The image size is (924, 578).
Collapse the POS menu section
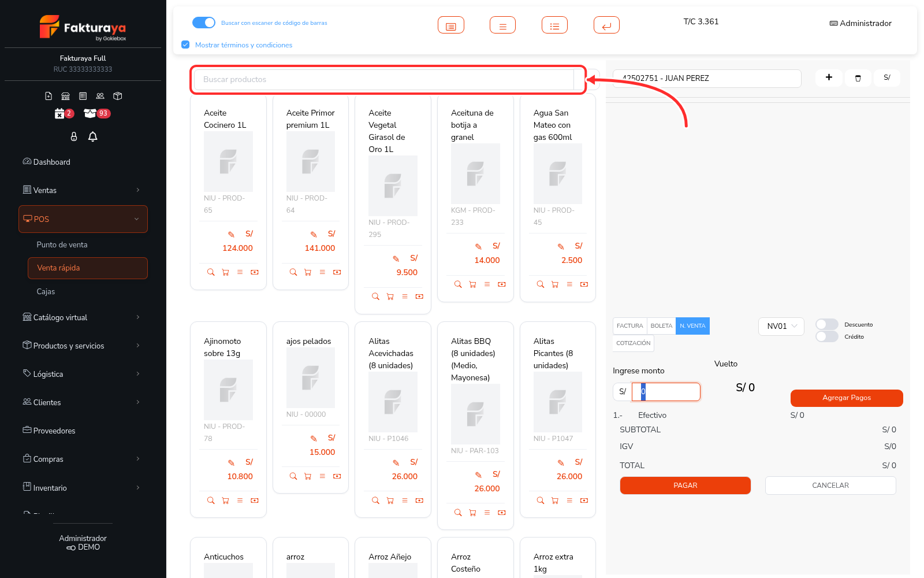click(83, 219)
